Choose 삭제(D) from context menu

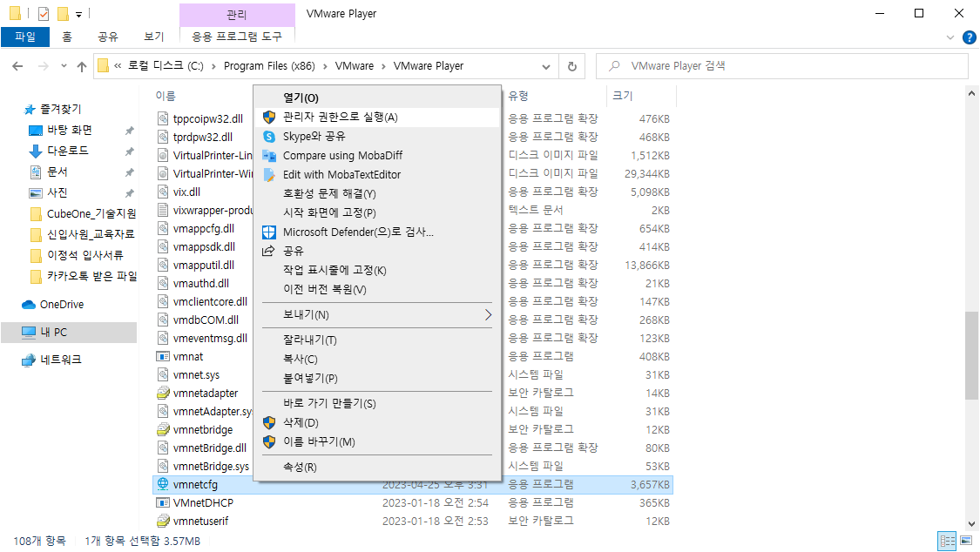coord(377,423)
